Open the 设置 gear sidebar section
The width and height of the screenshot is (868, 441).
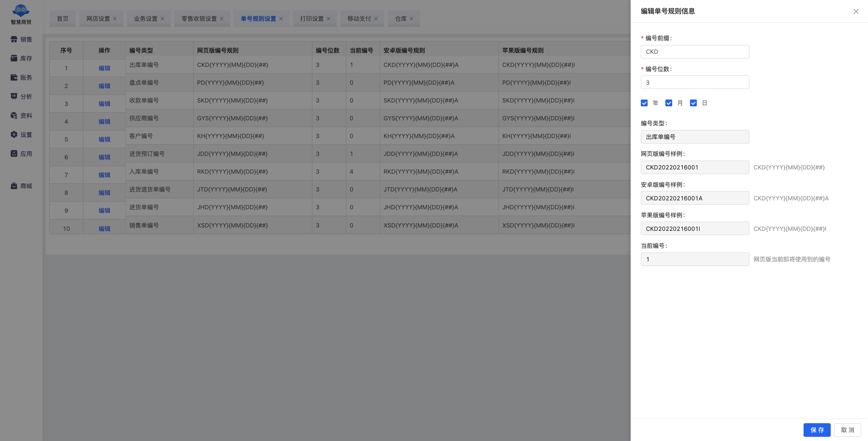[21, 135]
